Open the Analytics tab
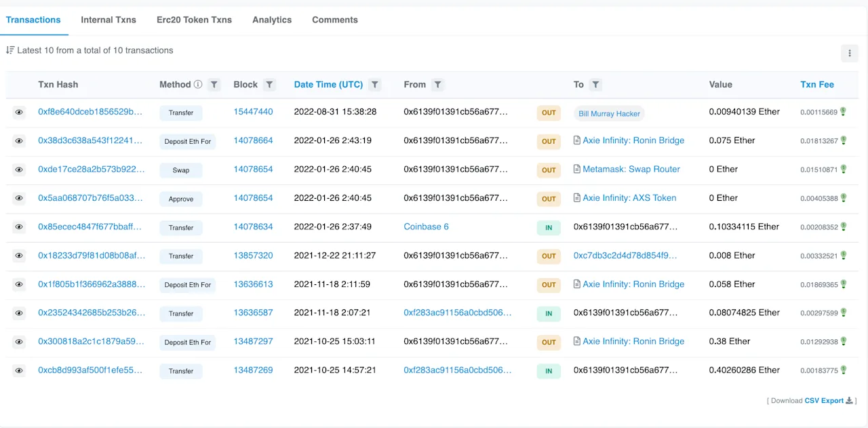Image resolution: width=868 pixels, height=428 pixels. click(272, 20)
